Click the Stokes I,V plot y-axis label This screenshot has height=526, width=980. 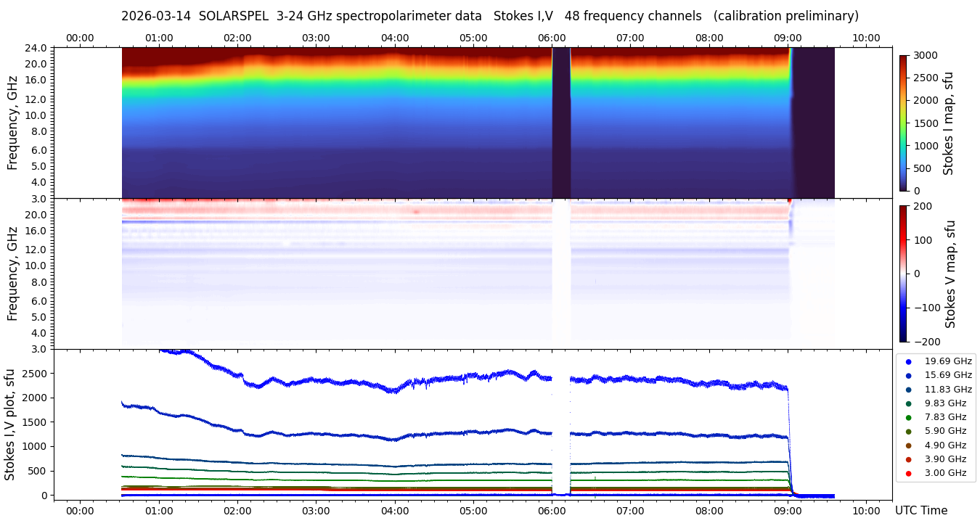pyautogui.click(x=10, y=424)
